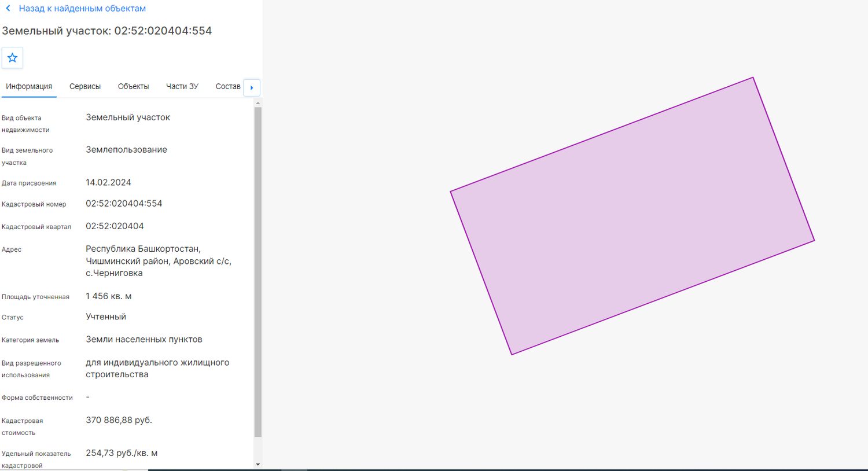Click the address text "Республика Башкортостан"
The image size is (868, 471).
pos(143,249)
